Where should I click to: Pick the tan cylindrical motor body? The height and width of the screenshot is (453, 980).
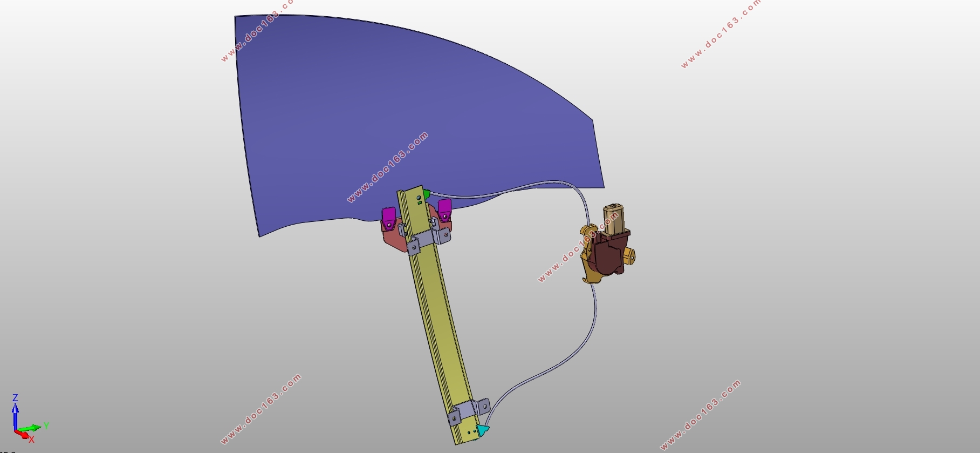coord(613,218)
